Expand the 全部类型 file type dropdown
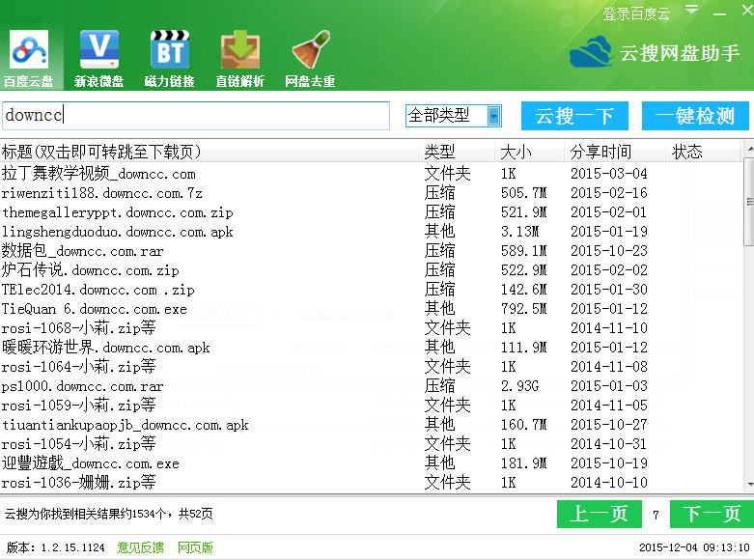Screen dimensions: 754x560 (x=494, y=116)
